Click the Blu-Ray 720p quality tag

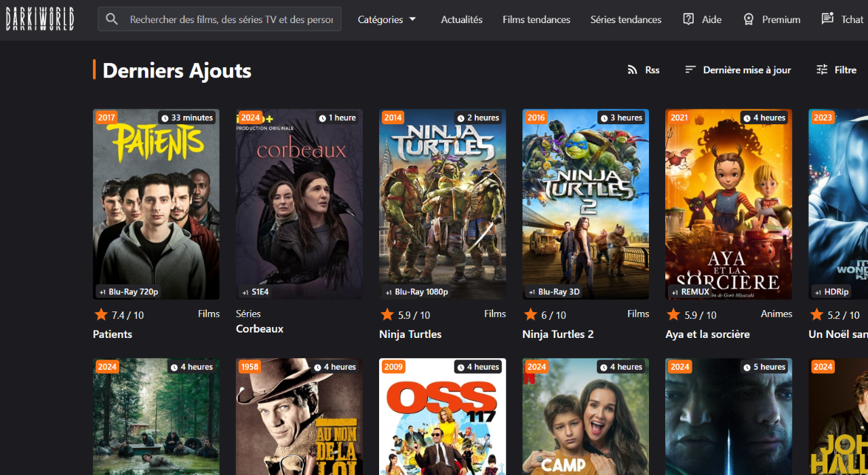coord(129,292)
